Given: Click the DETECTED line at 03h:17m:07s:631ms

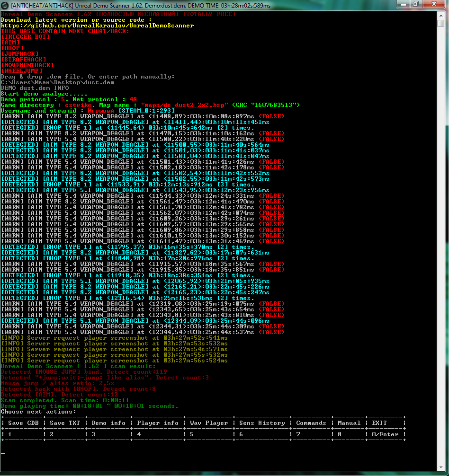Looking at the screenshot, I should point(135,253).
